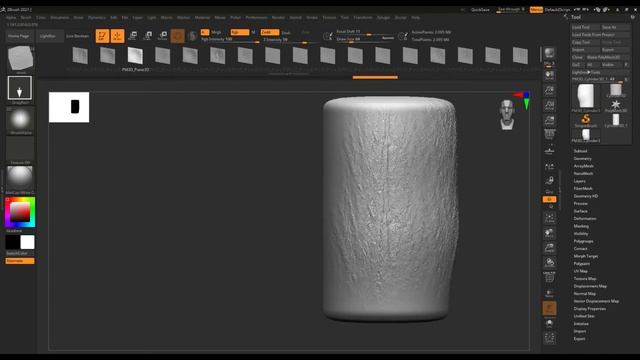Expand the Deformation subpalette

click(585, 218)
